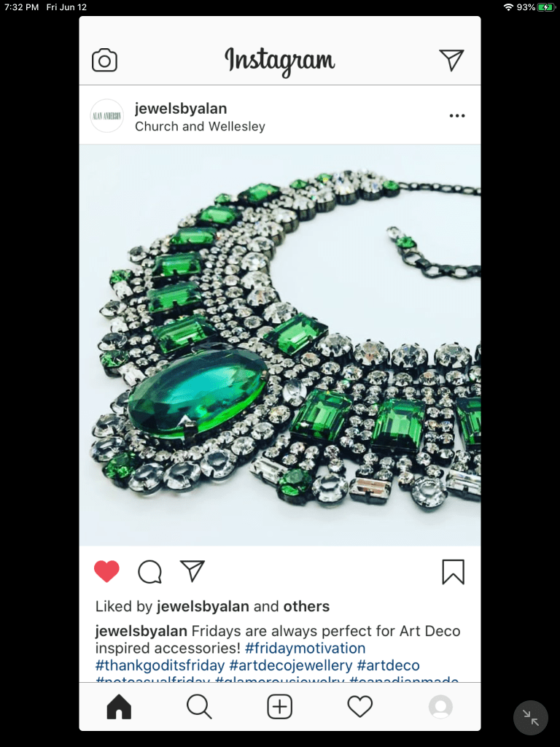Viewport: 560px width, 747px height.
Task: Open jewelsbyalan username in post header
Action: (x=181, y=108)
